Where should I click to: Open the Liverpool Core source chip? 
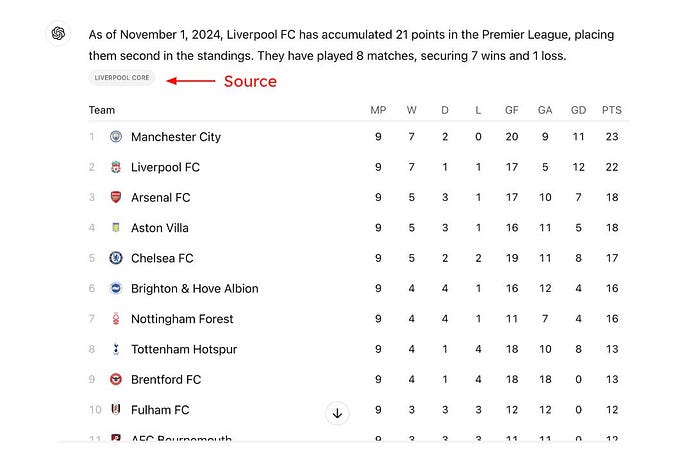(122, 78)
